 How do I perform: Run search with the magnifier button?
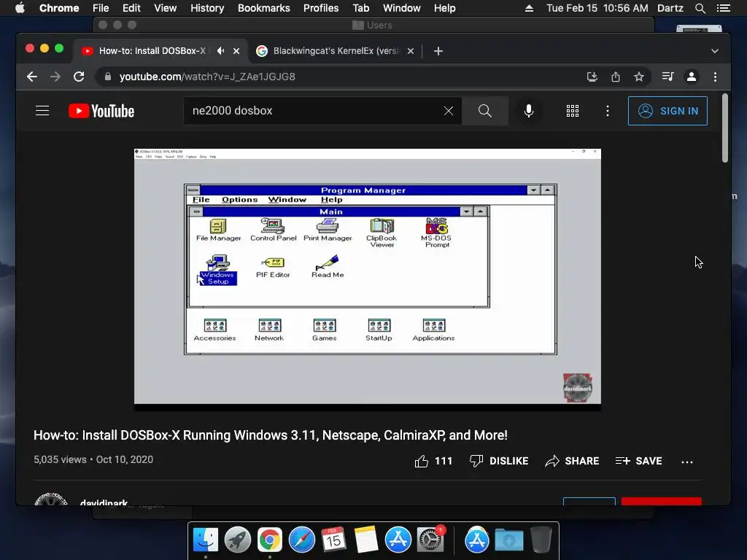[x=485, y=111]
